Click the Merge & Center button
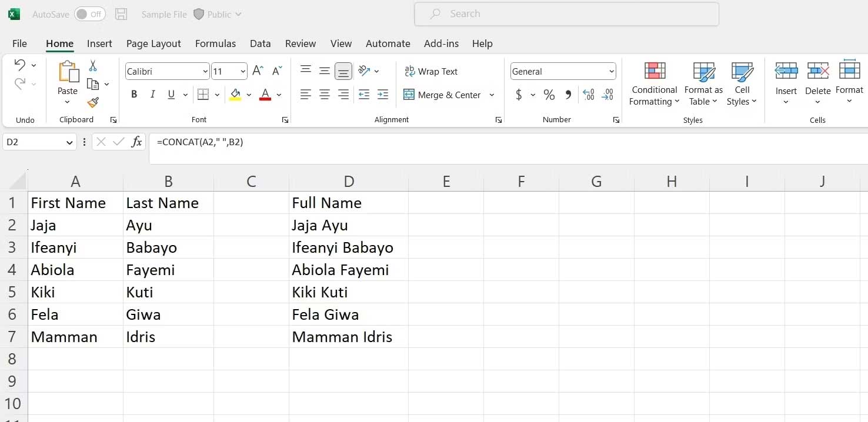Image resolution: width=868 pixels, height=422 pixels. [x=443, y=95]
